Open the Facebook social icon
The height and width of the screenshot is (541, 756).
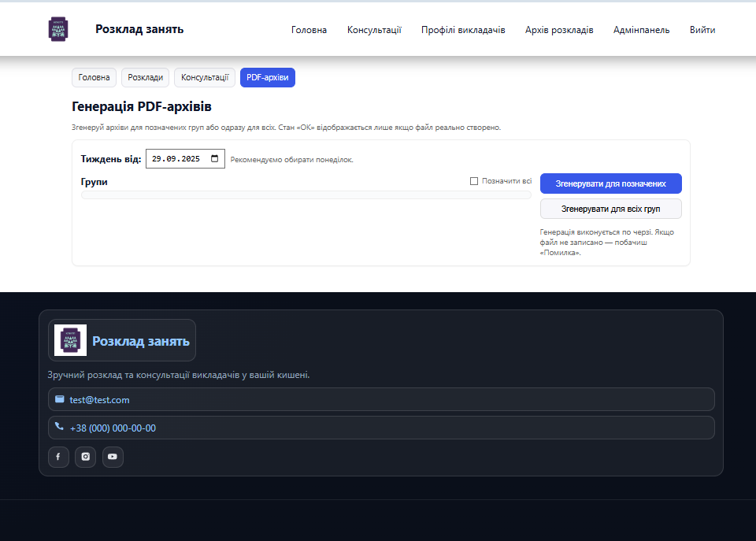(x=58, y=457)
